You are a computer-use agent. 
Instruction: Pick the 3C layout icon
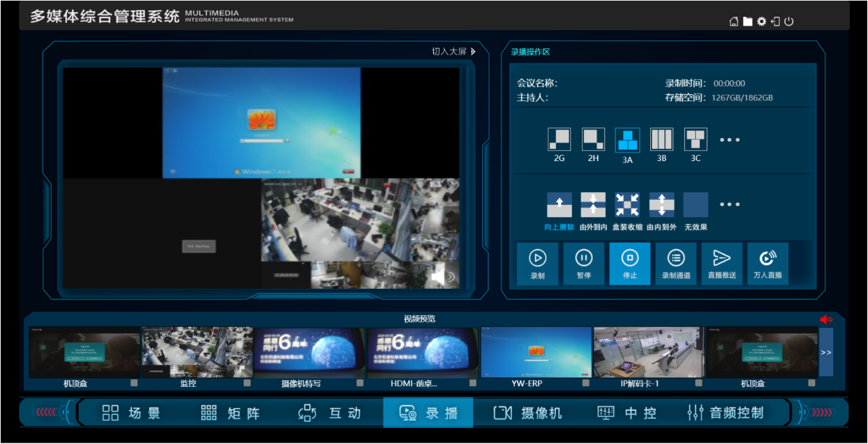coord(695,140)
